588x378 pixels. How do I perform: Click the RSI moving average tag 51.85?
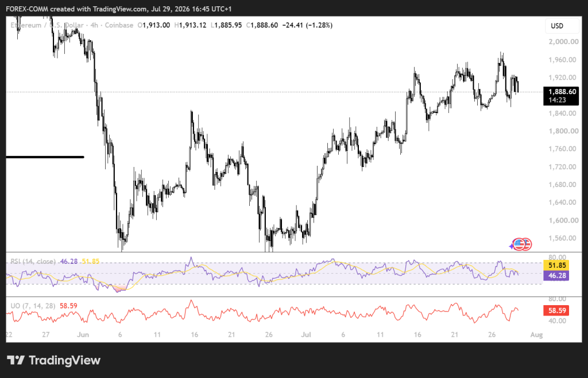point(556,265)
